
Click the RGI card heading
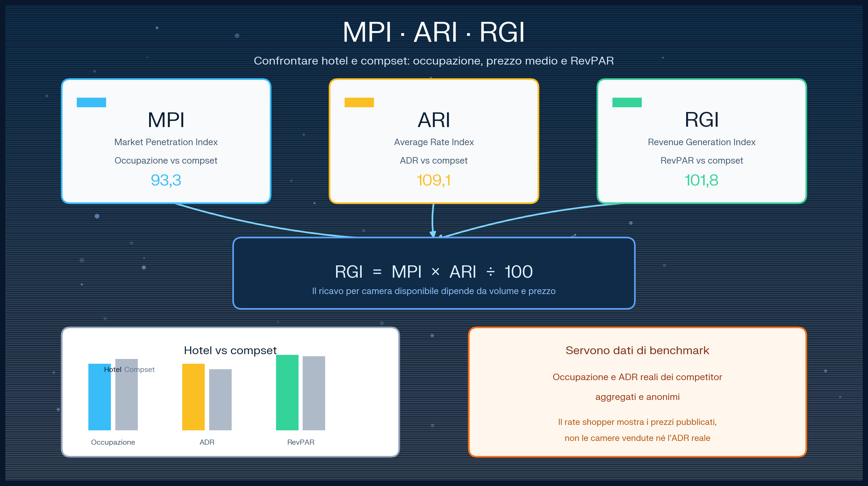point(701,120)
